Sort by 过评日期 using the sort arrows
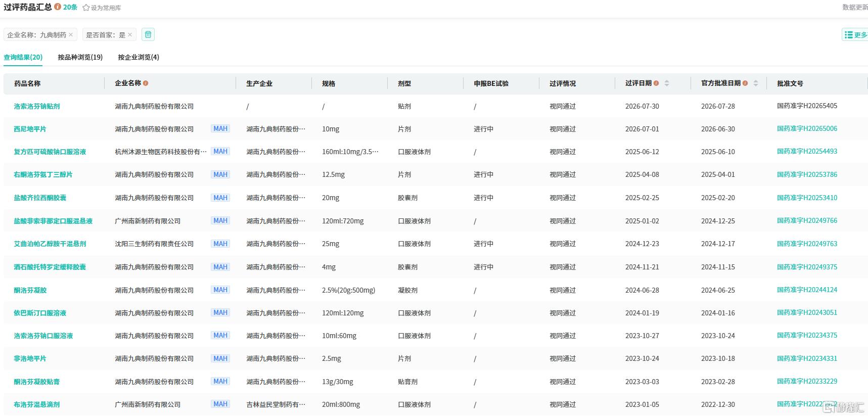Image resolution: width=868 pixels, height=417 pixels. point(667,83)
